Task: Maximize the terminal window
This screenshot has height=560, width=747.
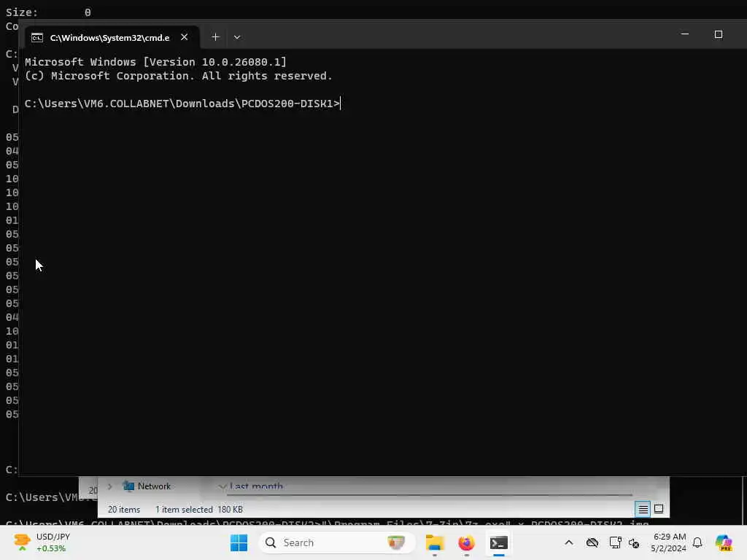Action: (719, 34)
